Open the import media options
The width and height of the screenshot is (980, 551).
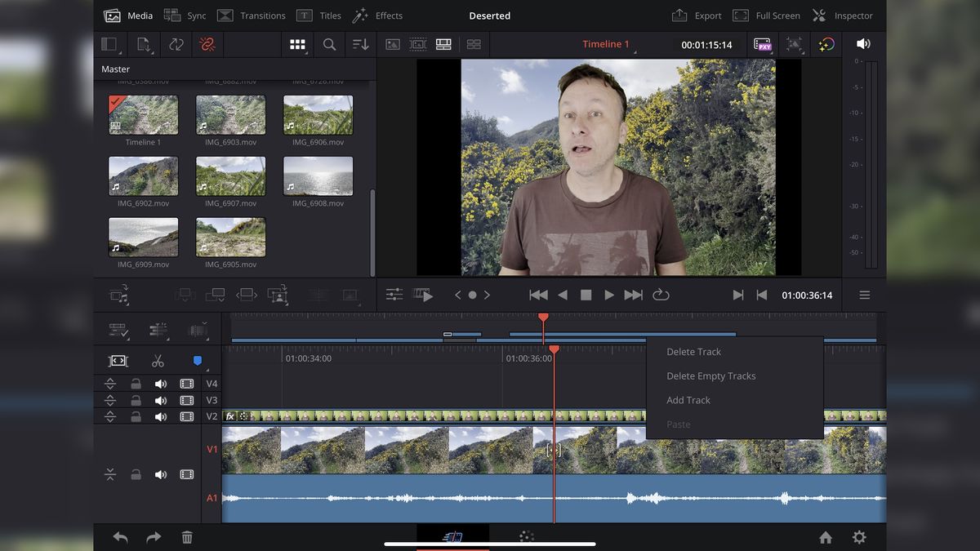145,44
